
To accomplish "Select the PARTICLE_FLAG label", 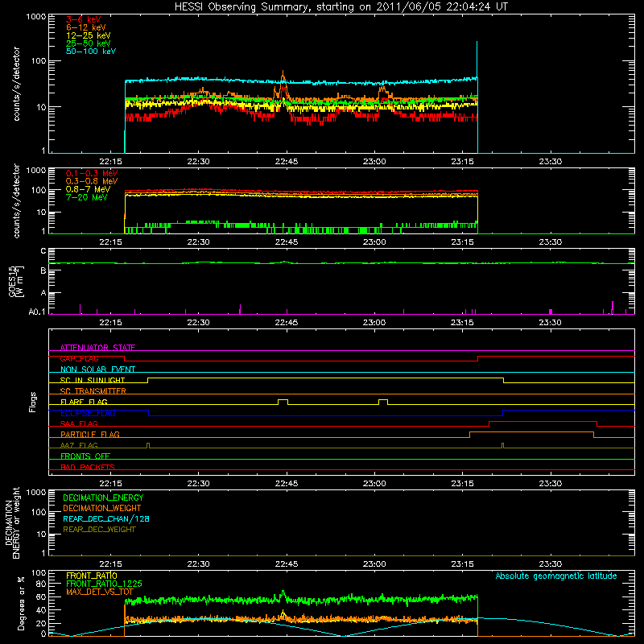I will pos(90,435).
